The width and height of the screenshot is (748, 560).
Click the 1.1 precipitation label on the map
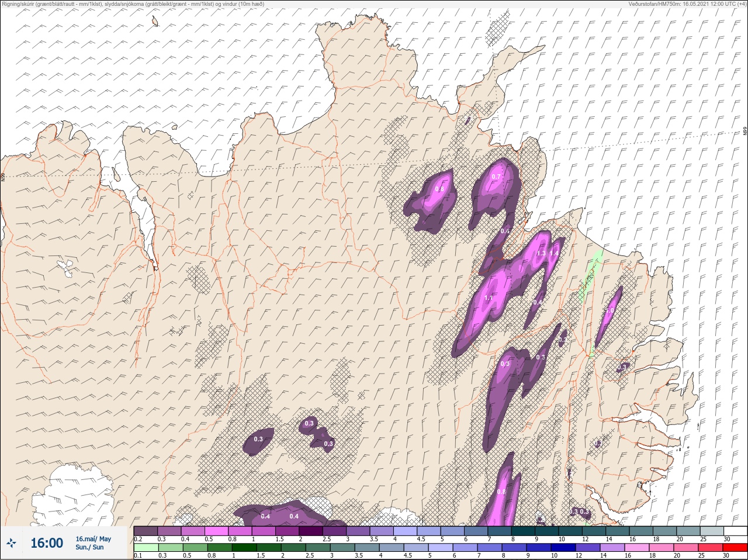pyautogui.click(x=489, y=298)
